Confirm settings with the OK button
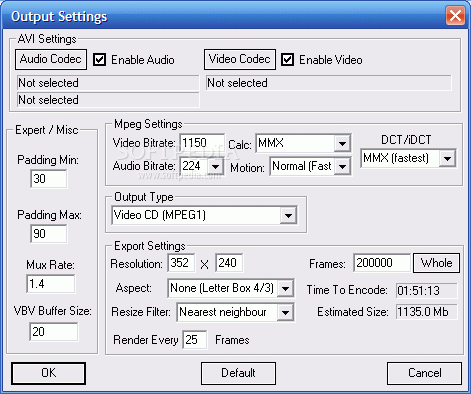Screen dimensions: 471x394 coord(49,373)
